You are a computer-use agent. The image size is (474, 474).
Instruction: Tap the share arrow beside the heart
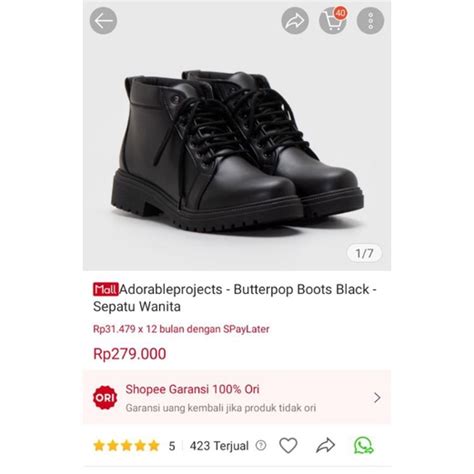click(325, 446)
